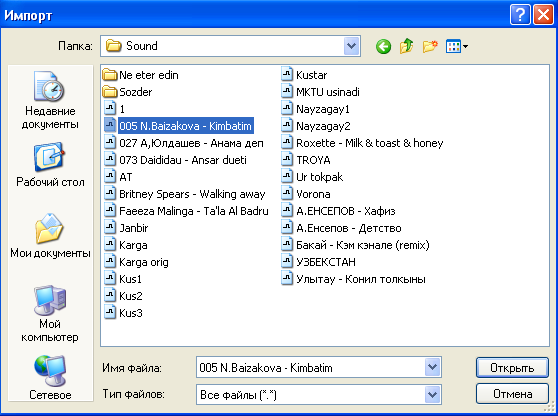
Task: Select audio file icon named 1
Action: click(110, 109)
